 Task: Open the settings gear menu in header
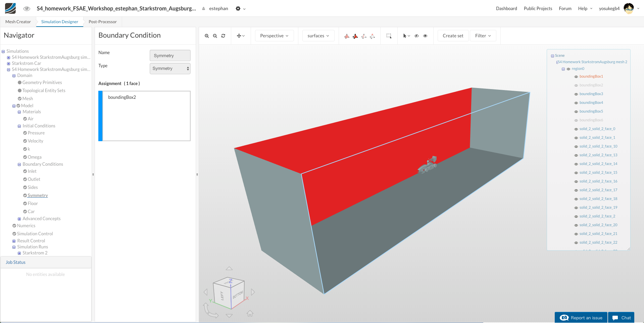(x=240, y=9)
